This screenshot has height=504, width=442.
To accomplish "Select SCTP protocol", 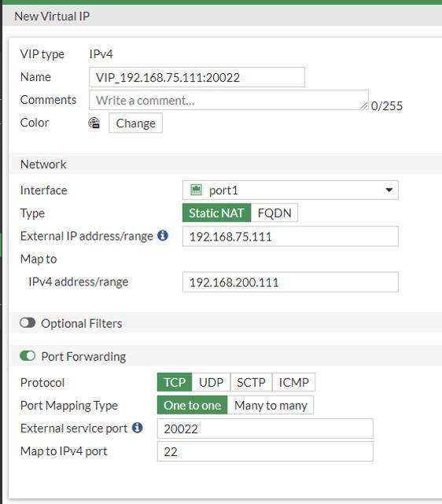I will point(251,382).
